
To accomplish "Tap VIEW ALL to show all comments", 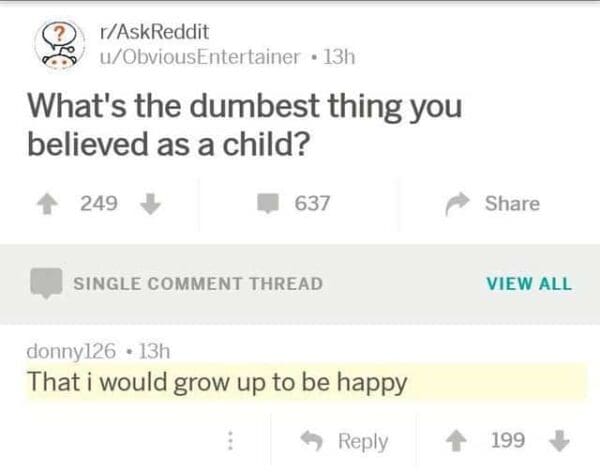I will point(529,283).
